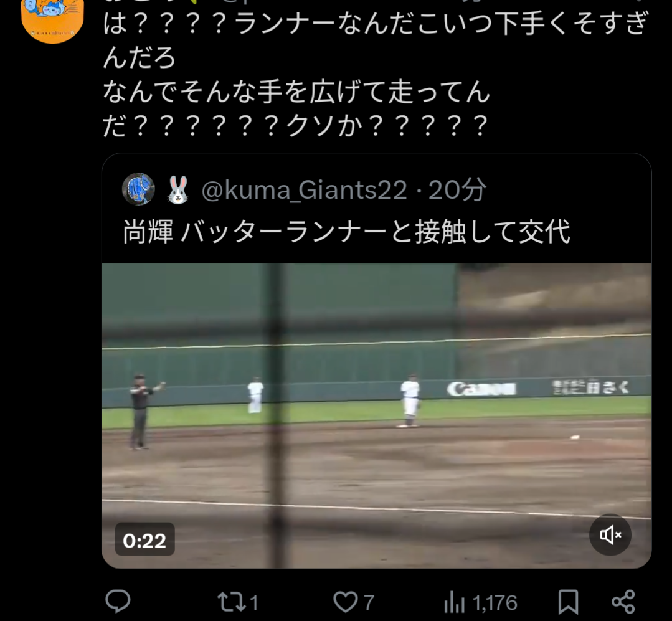Image resolution: width=672 pixels, height=621 pixels.
Task: Click the like count 7
Action: (369, 602)
